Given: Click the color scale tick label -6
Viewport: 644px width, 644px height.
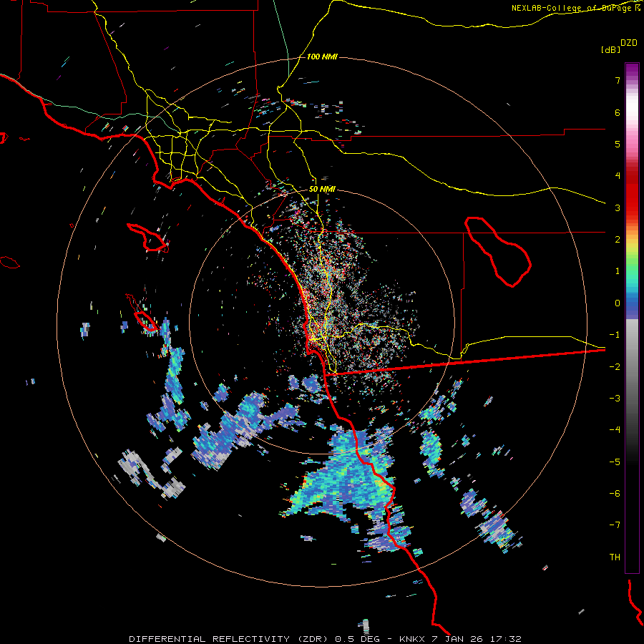Looking at the screenshot, I should click(615, 494).
